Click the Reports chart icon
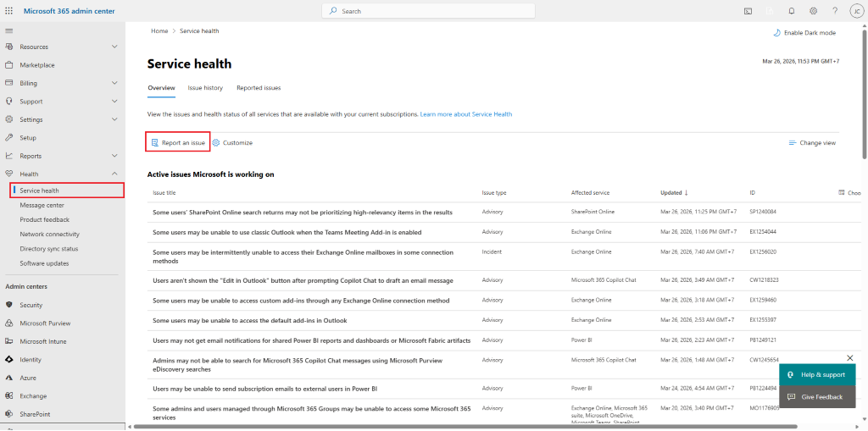 (x=8, y=156)
